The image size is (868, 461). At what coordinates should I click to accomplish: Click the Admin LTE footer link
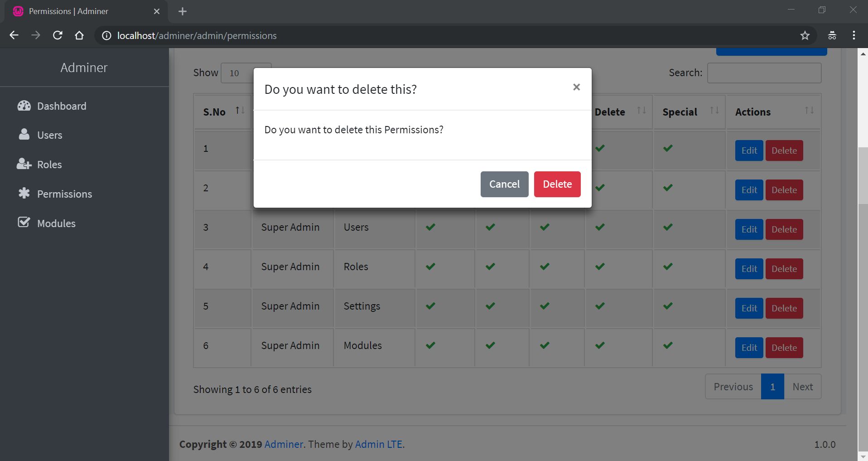pos(378,444)
